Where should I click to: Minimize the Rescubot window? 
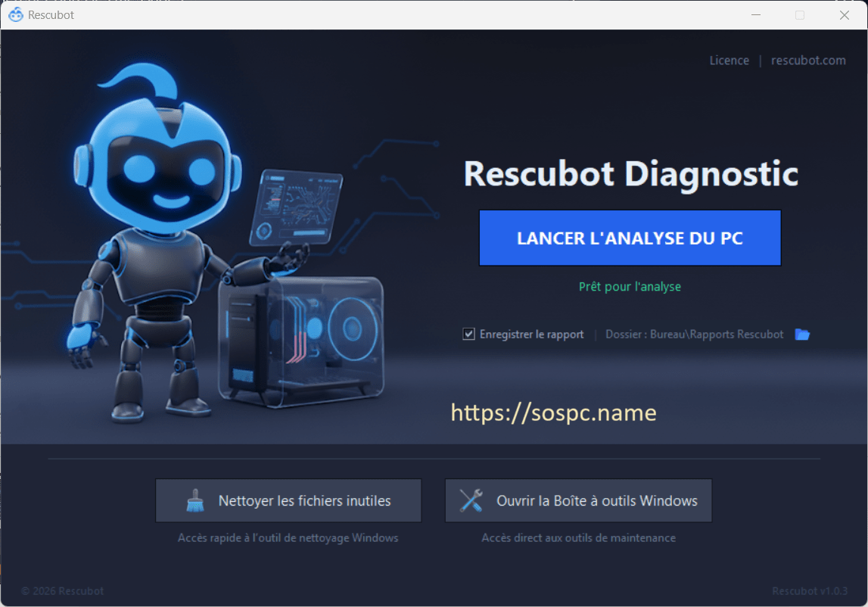(x=756, y=15)
